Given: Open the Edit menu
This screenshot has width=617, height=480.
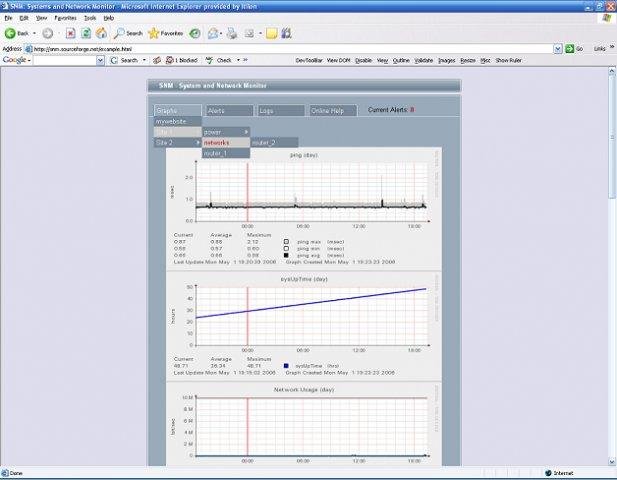Looking at the screenshot, I should pyautogui.click(x=24, y=18).
